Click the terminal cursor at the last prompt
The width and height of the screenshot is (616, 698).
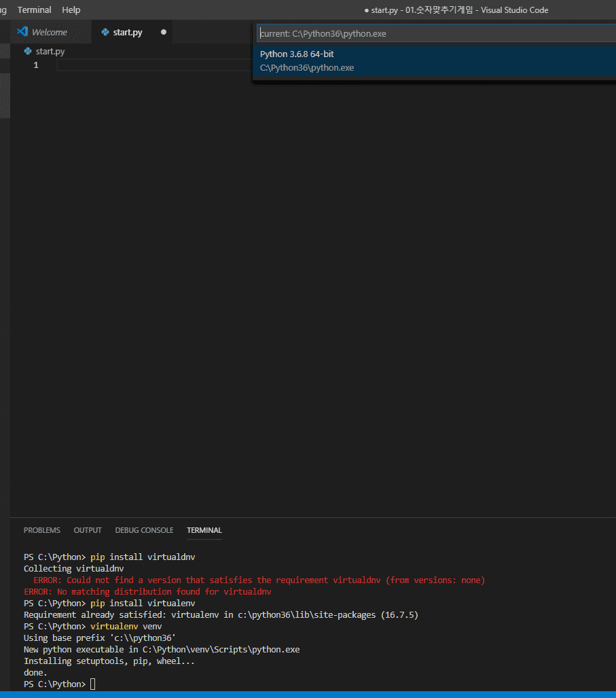click(92, 684)
